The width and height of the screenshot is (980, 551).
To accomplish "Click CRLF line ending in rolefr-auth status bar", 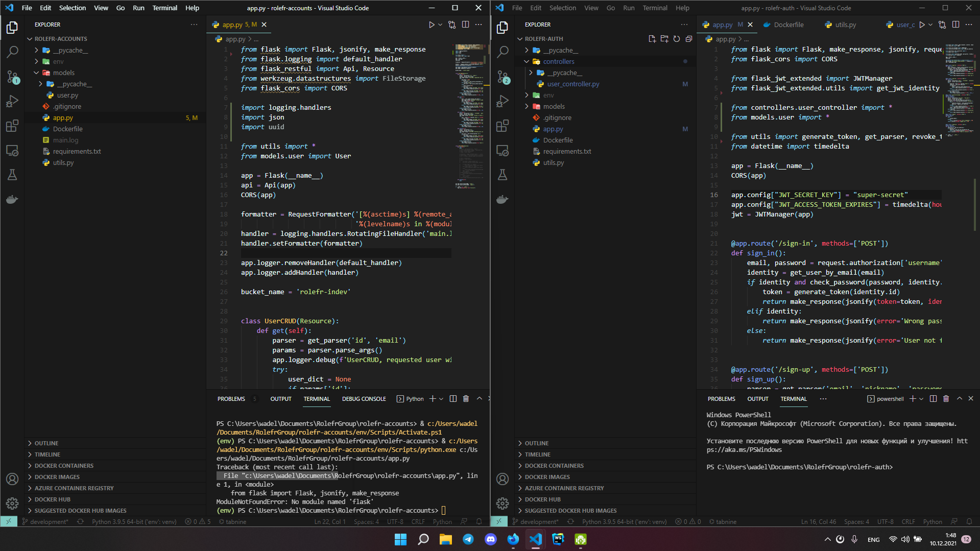I will 908,522.
